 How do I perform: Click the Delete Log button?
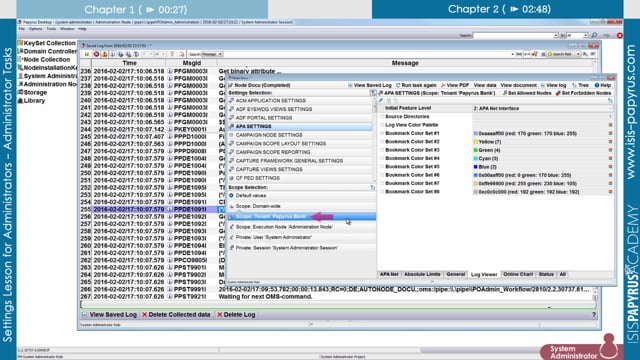[x=236, y=315]
